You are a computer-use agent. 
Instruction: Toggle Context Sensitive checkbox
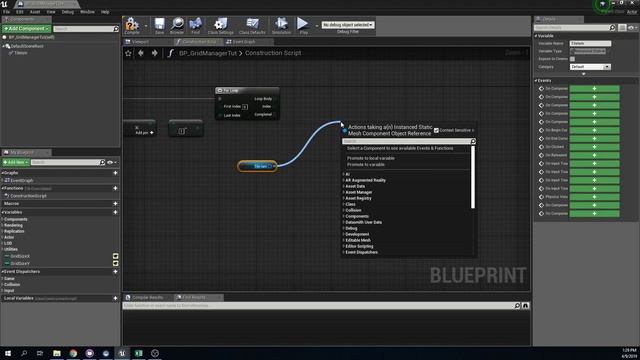[x=436, y=131]
